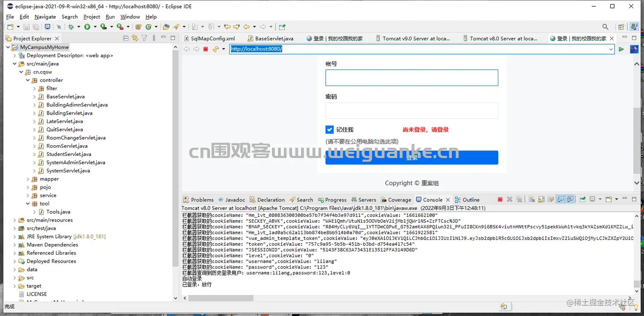This screenshot has height=316, width=644.
Task: Click the web page vertical scrollbar thumb
Action: pos(637,141)
